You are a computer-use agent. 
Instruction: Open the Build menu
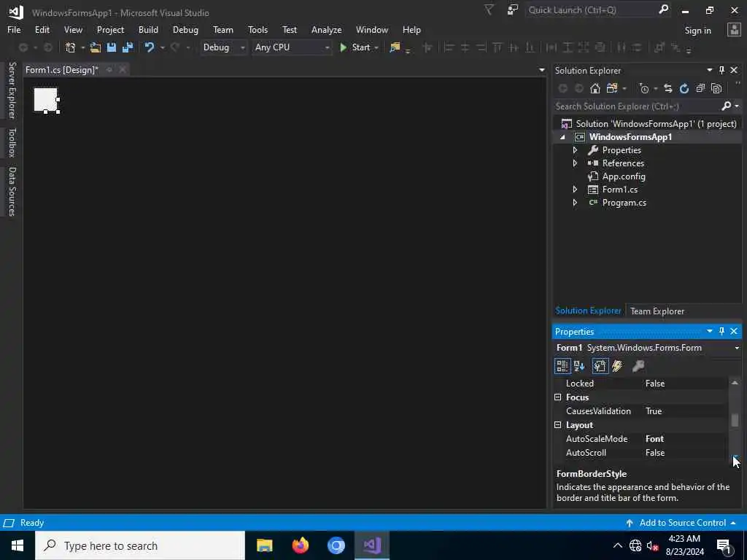148,29
